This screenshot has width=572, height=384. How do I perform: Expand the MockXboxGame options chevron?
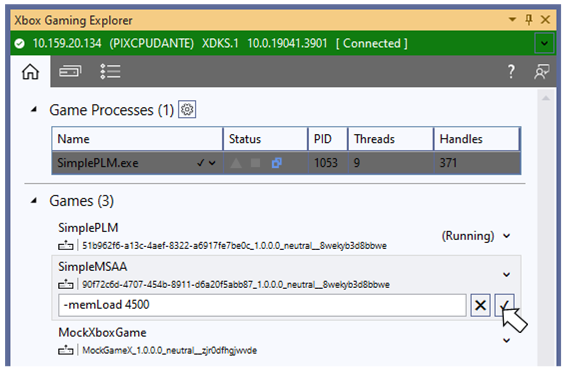(507, 341)
